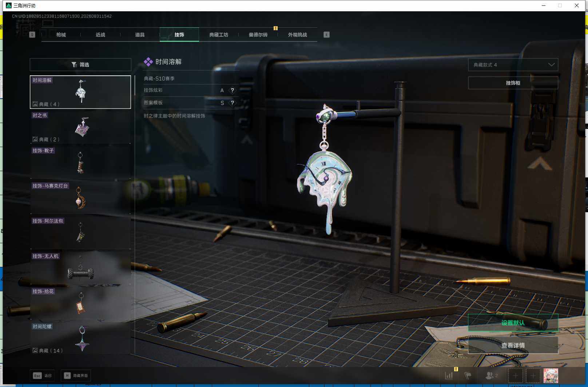
Task: Click the help icon beside 图案模板
Action: pyautogui.click(x=233, y=103)
